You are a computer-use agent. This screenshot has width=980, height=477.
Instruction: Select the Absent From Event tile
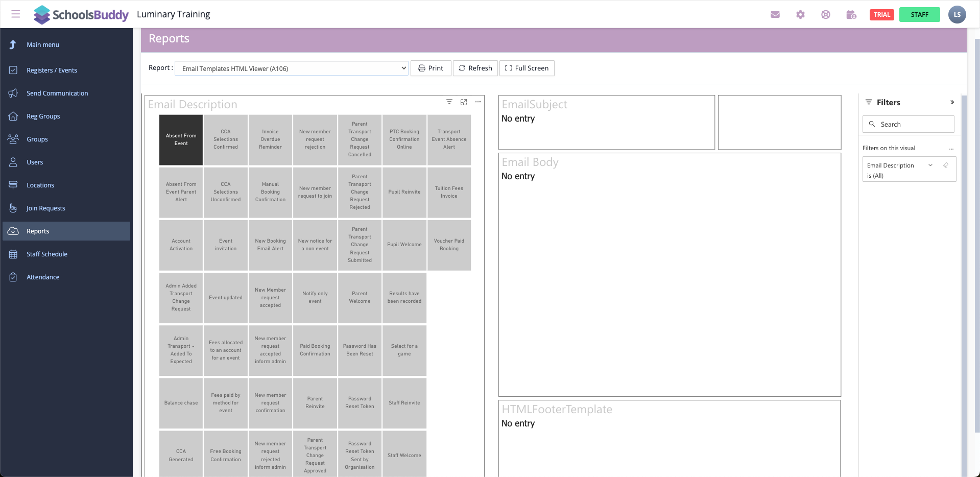point(181,140)
